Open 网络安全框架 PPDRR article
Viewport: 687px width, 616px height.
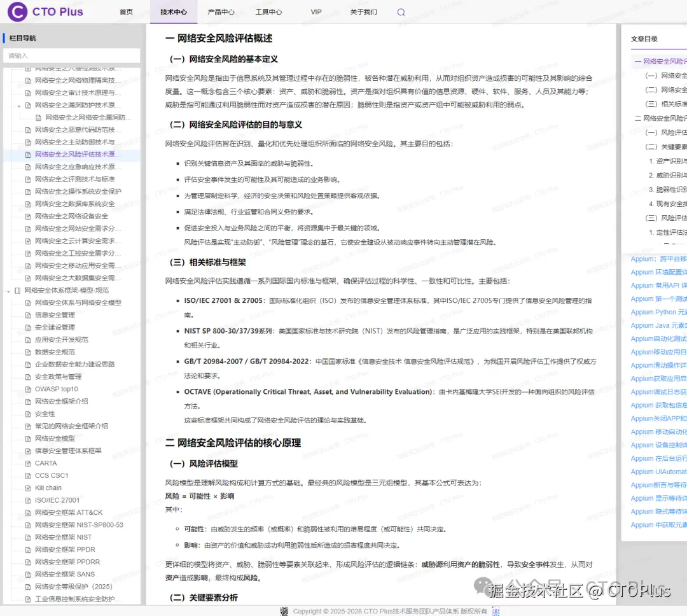coord(67,562)
